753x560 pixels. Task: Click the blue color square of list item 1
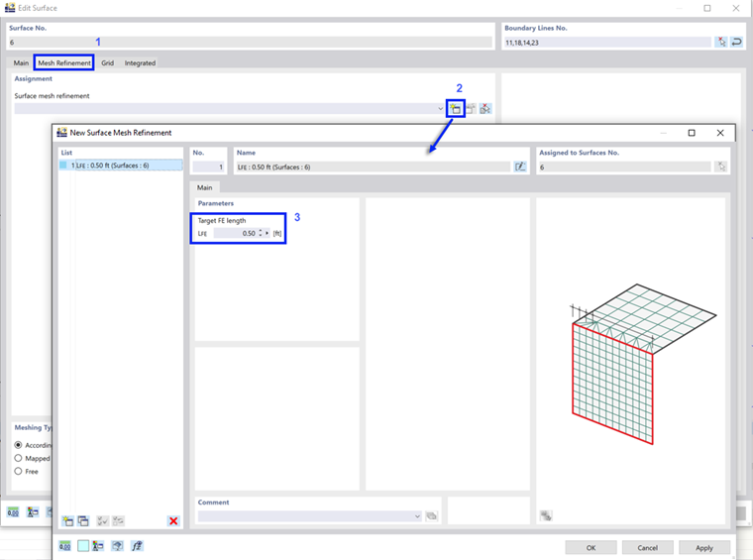coord(62,166)
